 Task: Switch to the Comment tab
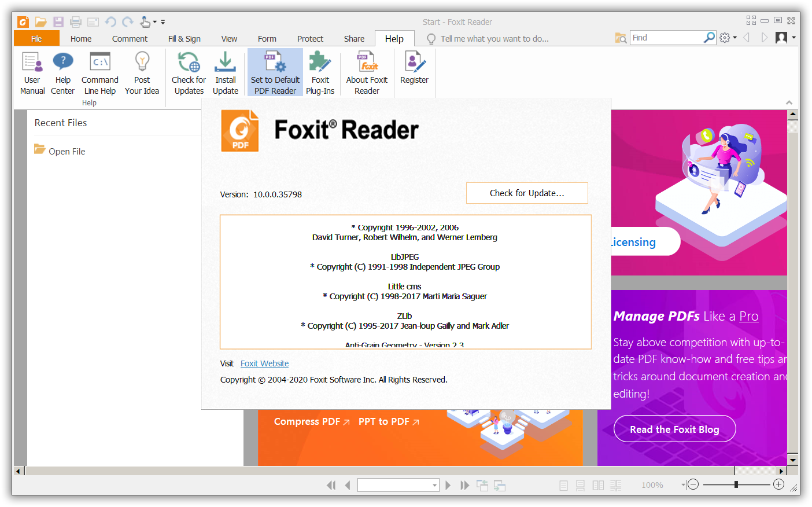click(x=130, y=39)
